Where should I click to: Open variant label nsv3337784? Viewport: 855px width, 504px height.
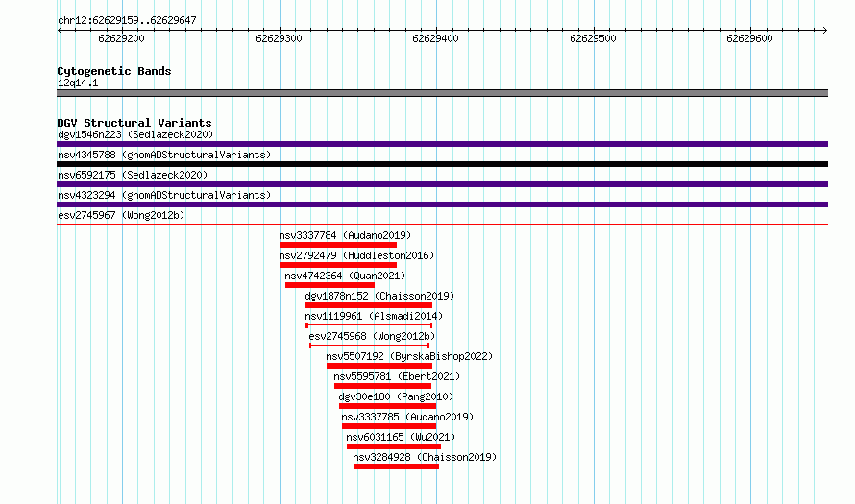coord(345,235)
